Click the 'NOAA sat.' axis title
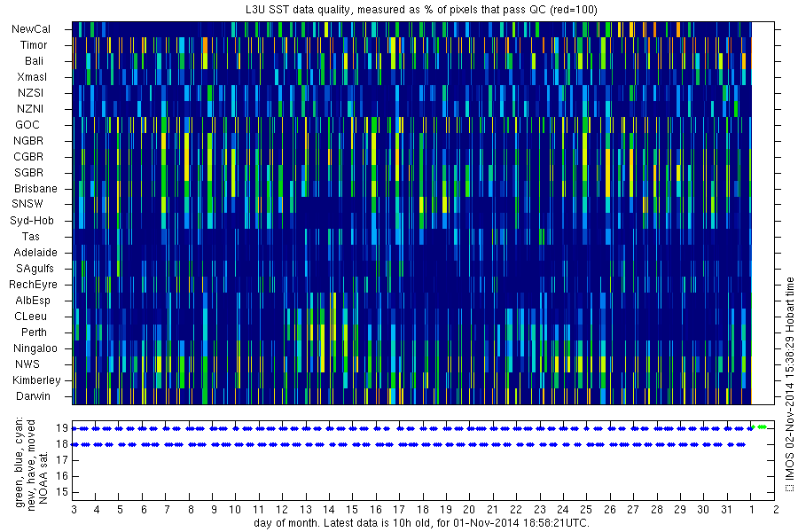The image size is (798, 532). coord(43,477)
